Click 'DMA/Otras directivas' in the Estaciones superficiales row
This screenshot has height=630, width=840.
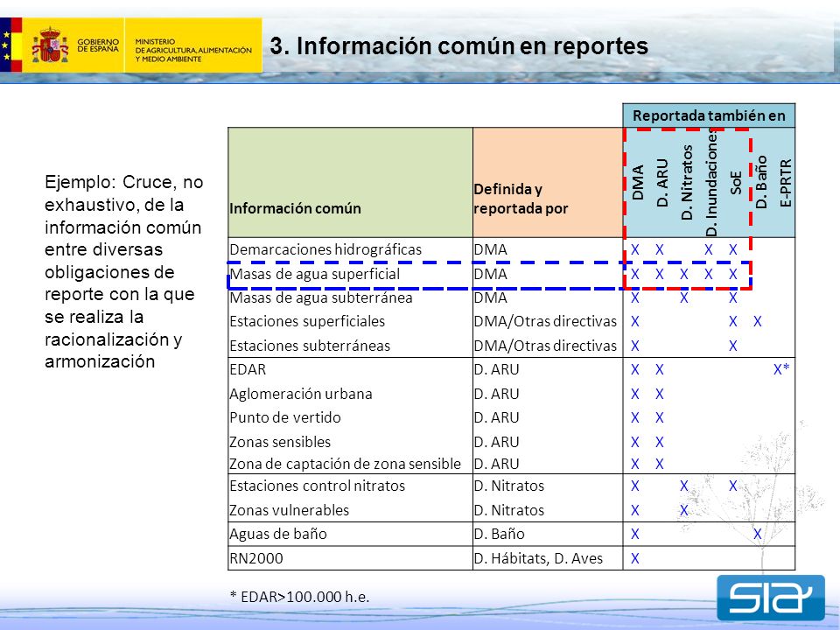coord(545,321)
